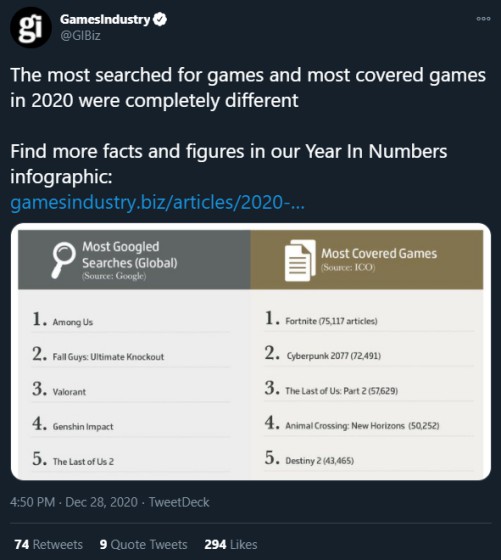View the 9 Quote Tweets list
501x560 pixels.
[144, 545]
